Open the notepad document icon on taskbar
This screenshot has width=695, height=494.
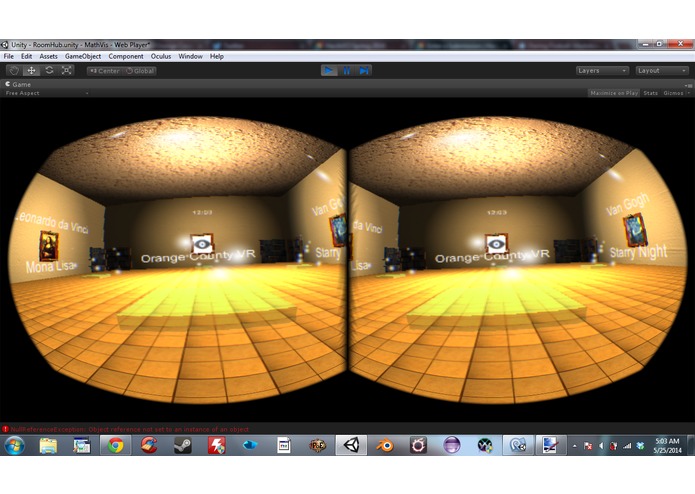[x=284, y=445]
